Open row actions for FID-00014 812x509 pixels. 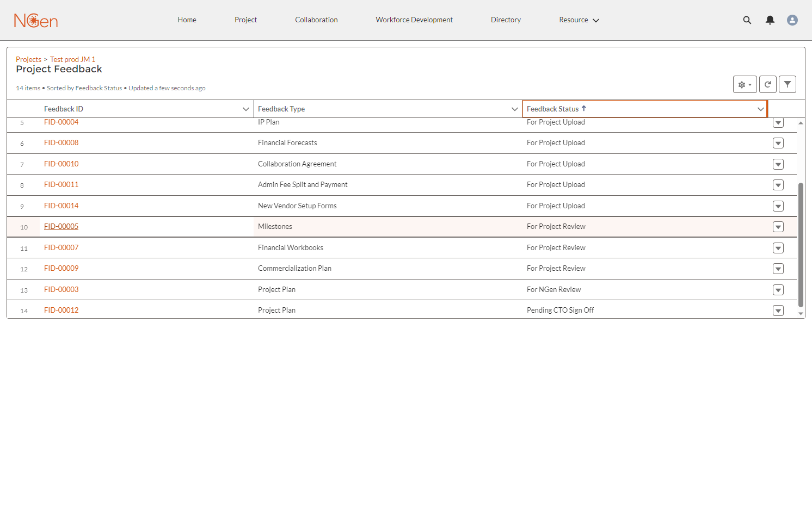(x=778, y=206)
